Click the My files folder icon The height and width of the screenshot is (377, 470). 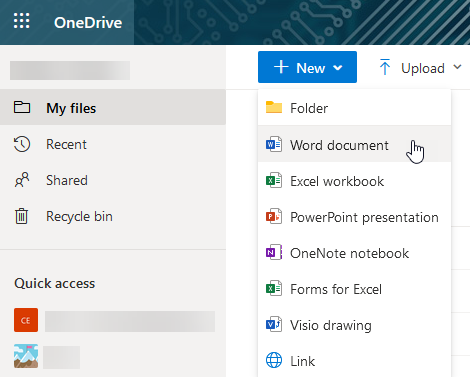click(x=22, y=107)
